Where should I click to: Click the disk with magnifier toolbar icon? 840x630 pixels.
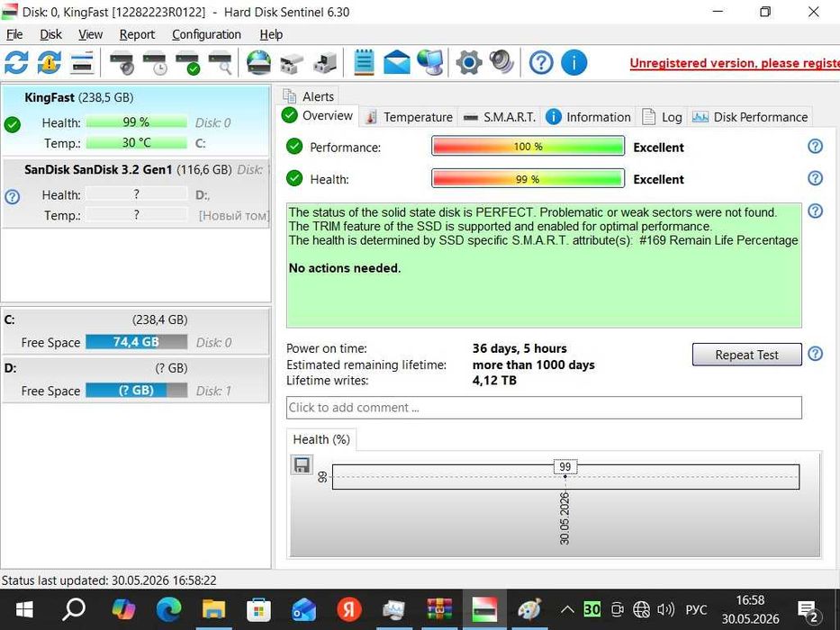click(x=221, y=63)
